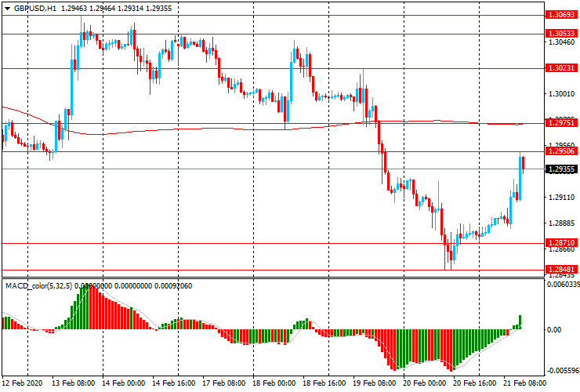This screenshot has width=580, height=392.
Task: Click the 14 Feb 00:00 time label
Action: tap(123, 383)
